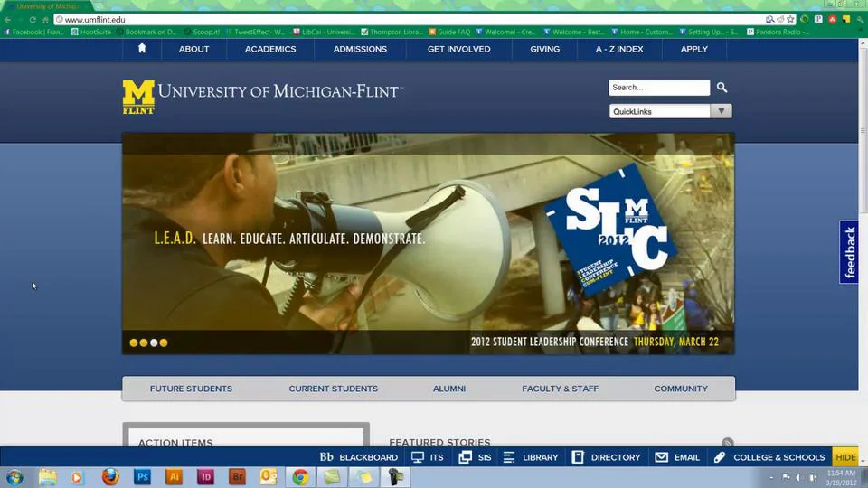Open Thompson Library bookmark
The width and height of the screenshot is (868, 488).
point(392,33)
